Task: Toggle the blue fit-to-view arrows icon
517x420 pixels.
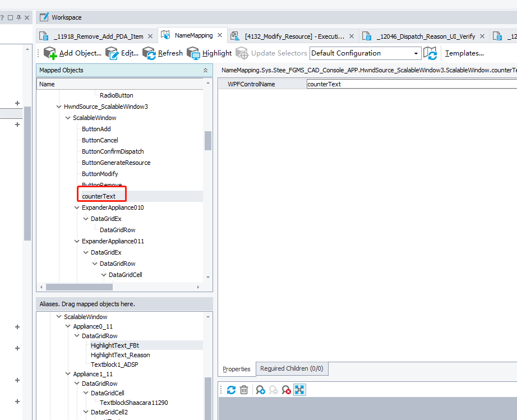Action: [299, 390]
